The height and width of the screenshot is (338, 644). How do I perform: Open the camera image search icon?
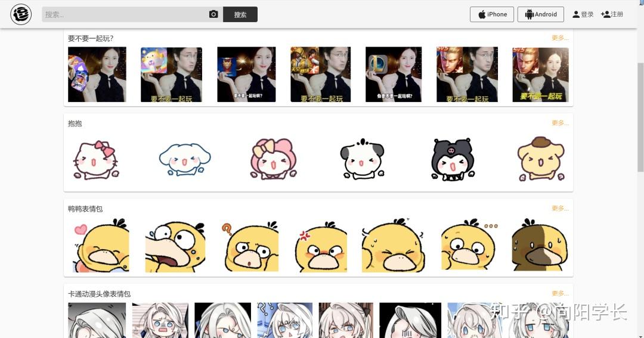tap(213, 14)
